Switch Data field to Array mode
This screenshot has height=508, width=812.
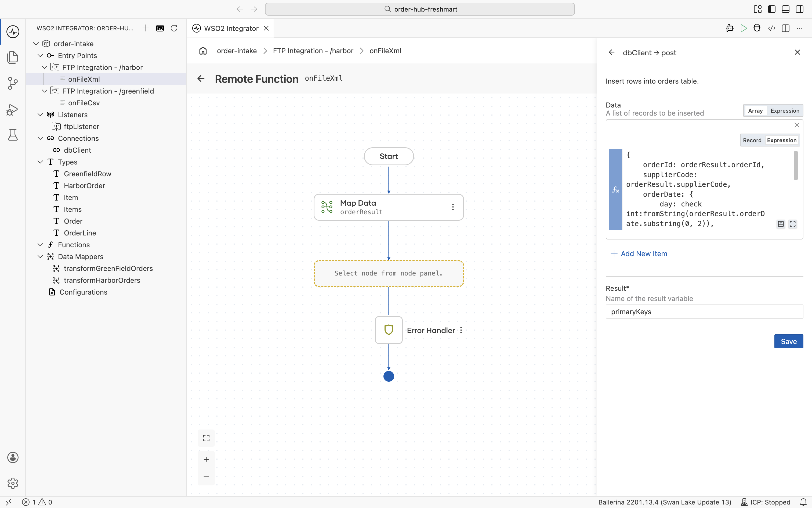click(755, 110)
